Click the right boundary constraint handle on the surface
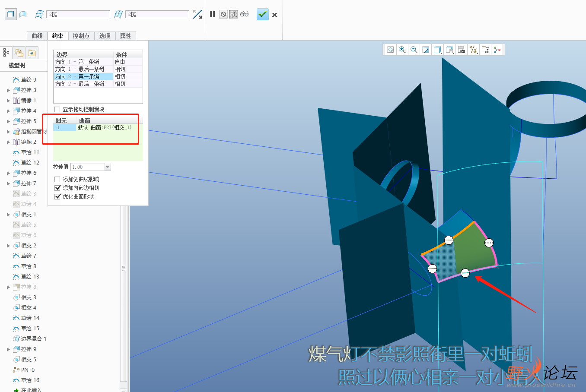Screen dimensions: 586x392 (x=489, y=243)
